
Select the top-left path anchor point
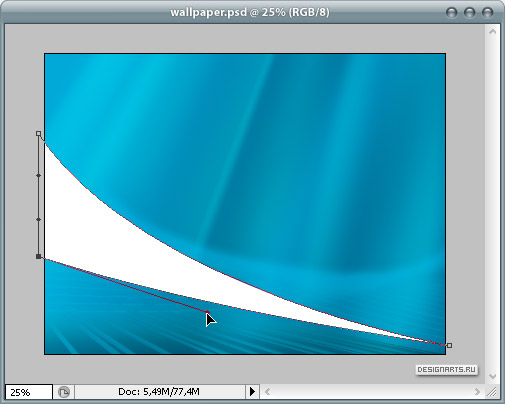tap(39, 134)
